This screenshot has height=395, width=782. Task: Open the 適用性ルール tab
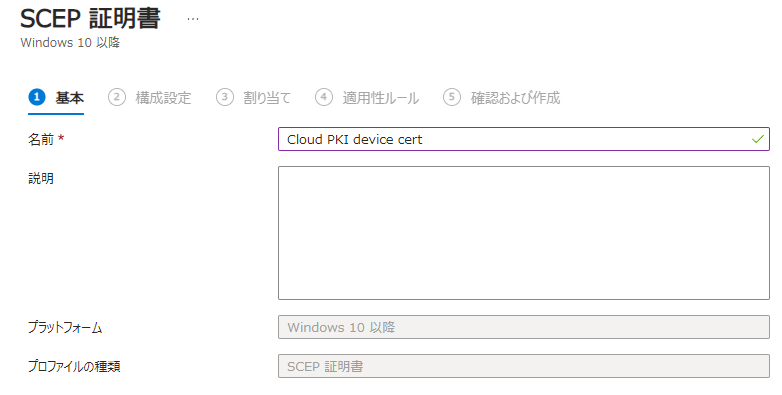381,98
